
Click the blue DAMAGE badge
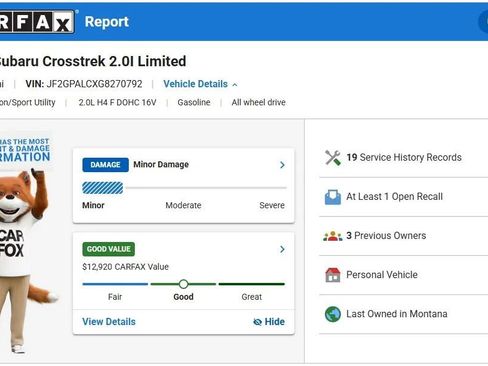[x=105, y=165]
